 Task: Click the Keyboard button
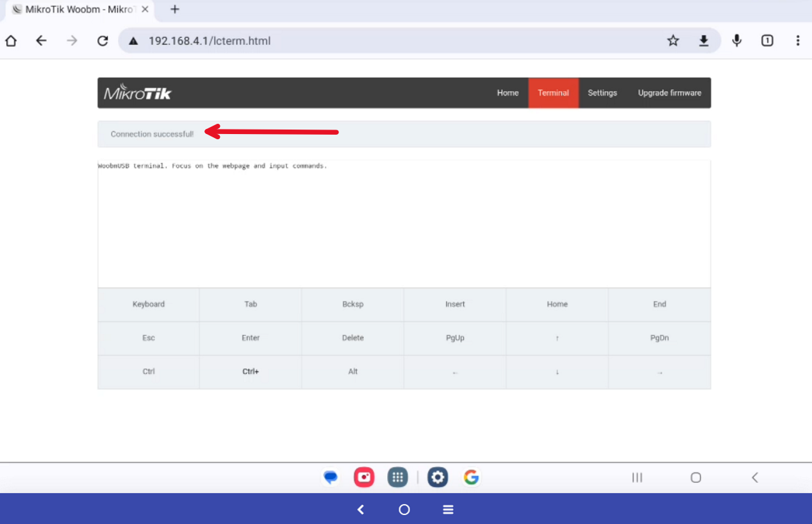point(149,305)
